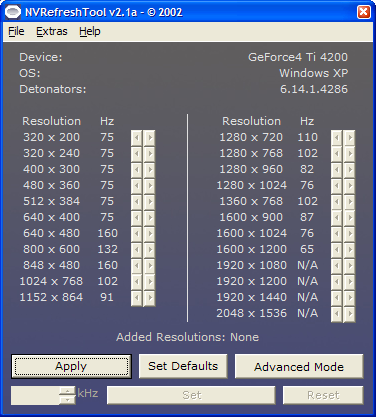
Task: Decrease refresh rate for 1600 x 1200
Action: 337,250
